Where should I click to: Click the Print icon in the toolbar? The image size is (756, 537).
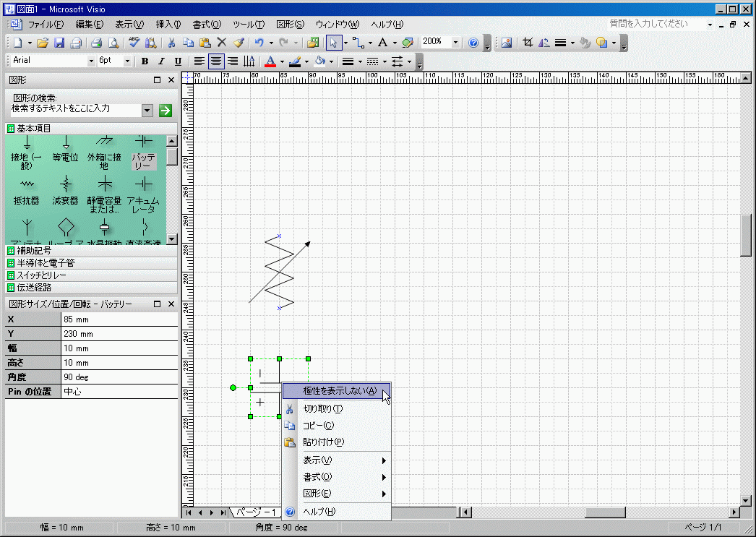[x=97, y=43]
